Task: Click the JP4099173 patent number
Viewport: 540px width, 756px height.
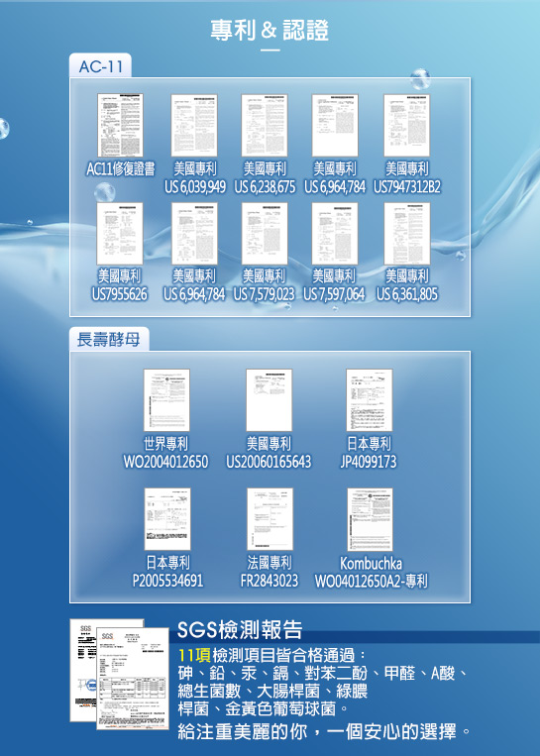Action: click(369, 462)
